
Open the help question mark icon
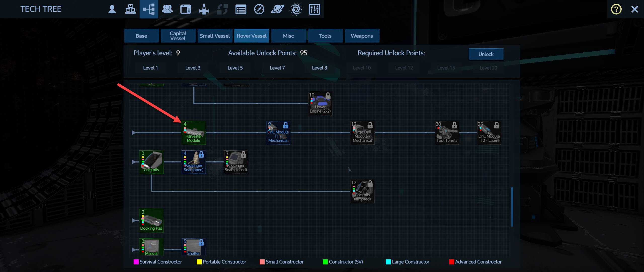616,9
